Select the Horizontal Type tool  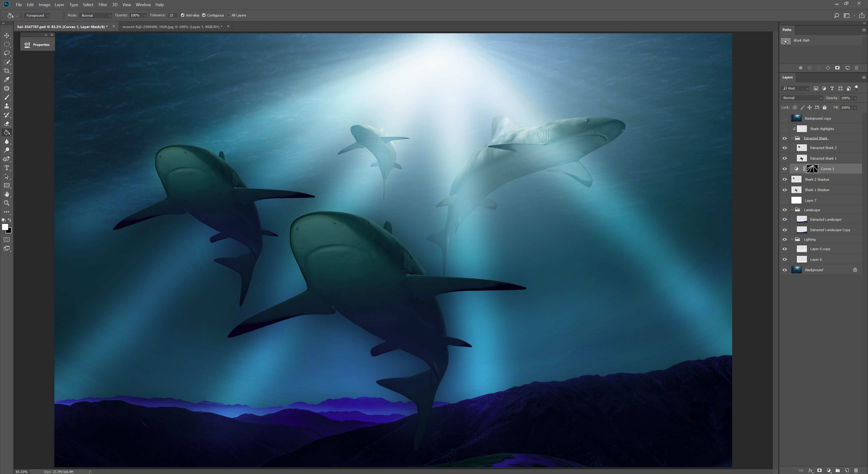point(7,168)
